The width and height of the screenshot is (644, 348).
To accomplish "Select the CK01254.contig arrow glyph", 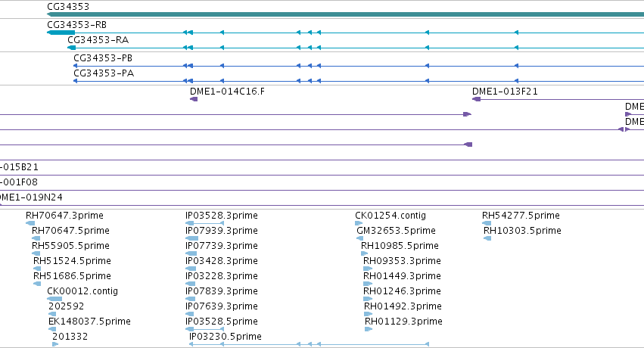I will (359, 223).
